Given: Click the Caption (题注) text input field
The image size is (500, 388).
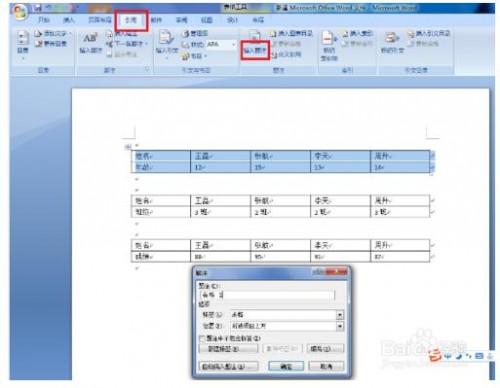Looking at the screenshot, I should click(267, 295).
